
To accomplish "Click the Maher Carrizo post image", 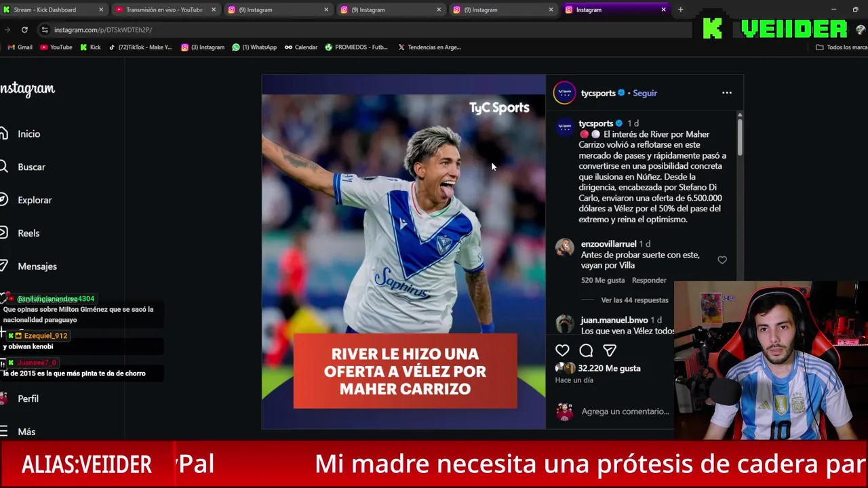I will 403,251.
